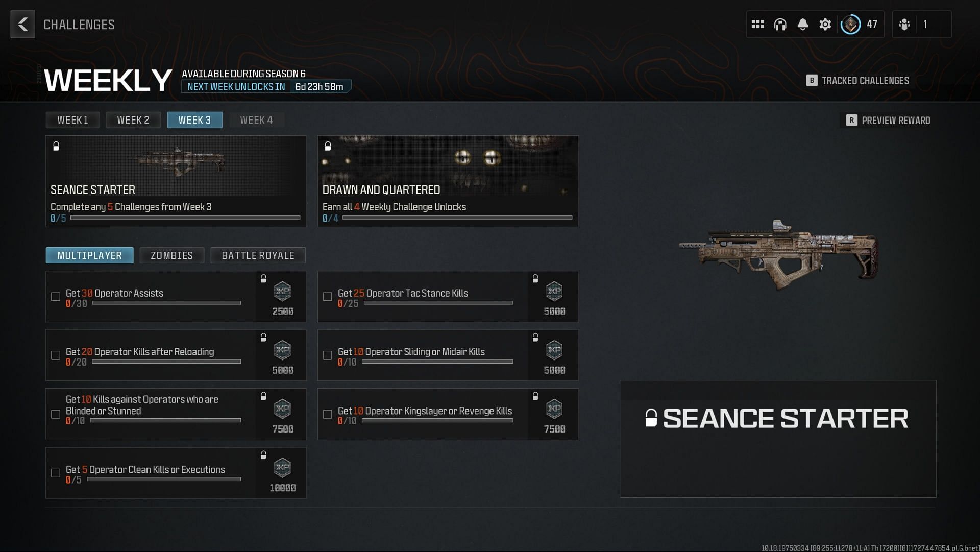
Task: Click PREVIEW REWARD button
Action: click(889, 121)
